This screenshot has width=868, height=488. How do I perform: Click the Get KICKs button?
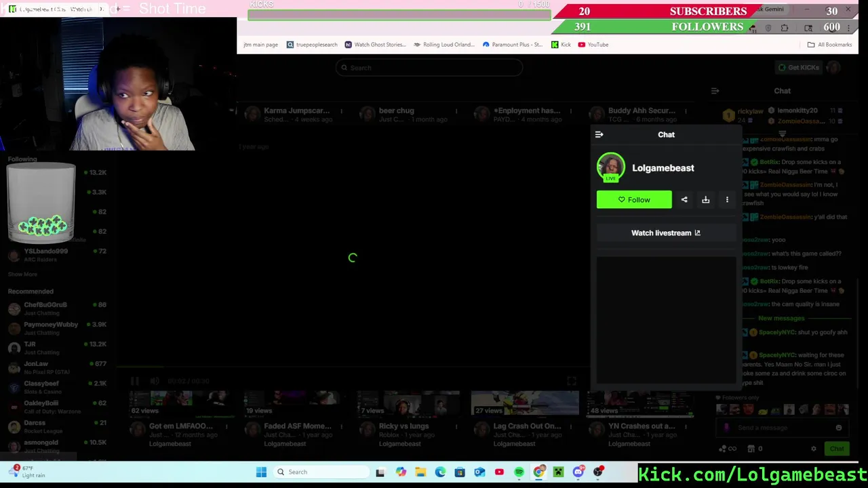coord(798,67)
